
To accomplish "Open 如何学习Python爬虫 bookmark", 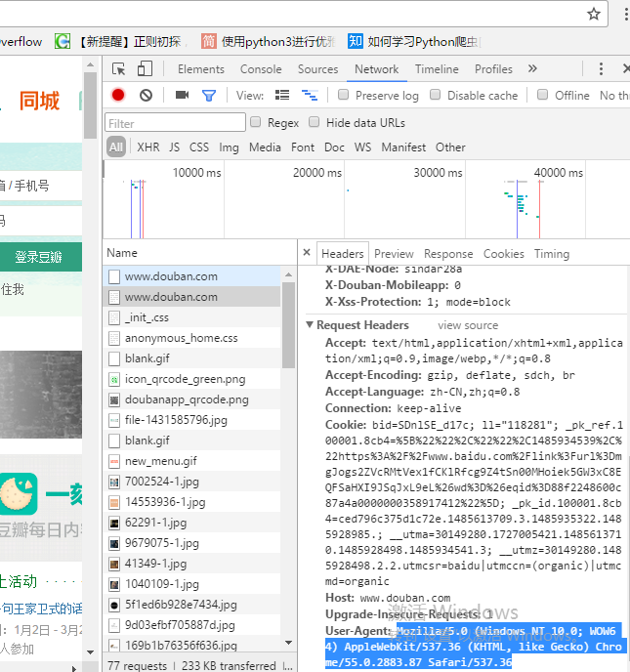I will (414, 42).
